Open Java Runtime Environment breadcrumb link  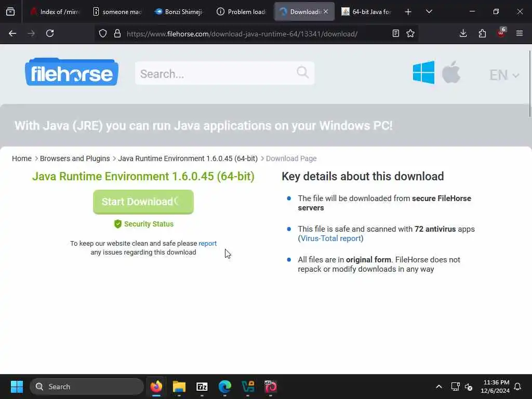click(x=188, y=158)
